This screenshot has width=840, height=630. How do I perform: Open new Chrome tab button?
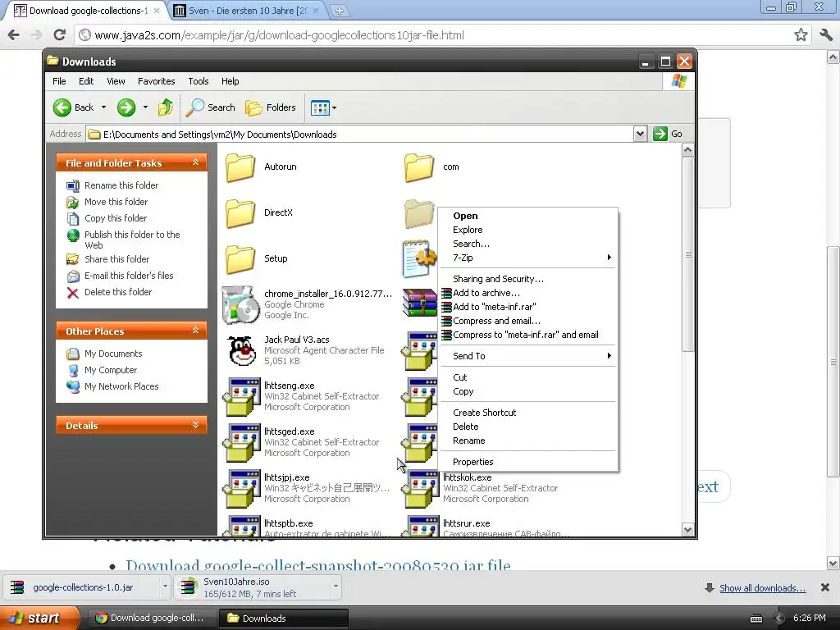coord(339,11)
